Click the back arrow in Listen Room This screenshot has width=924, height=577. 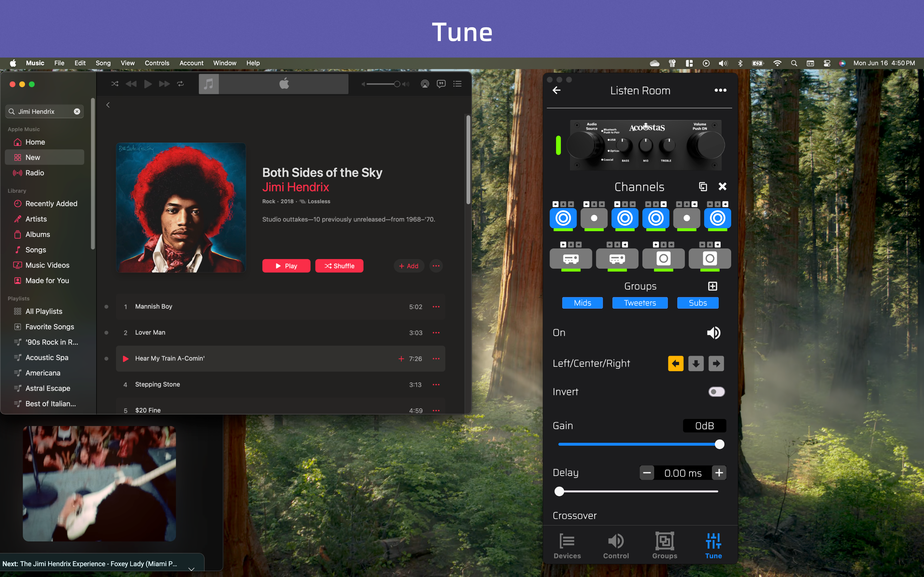pos(557,90)
